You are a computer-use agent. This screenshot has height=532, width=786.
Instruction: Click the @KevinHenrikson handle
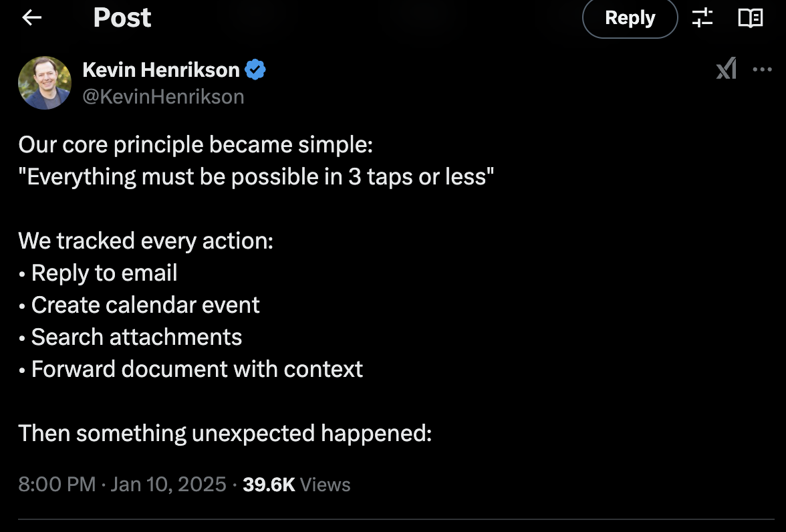[x=163, y=97]
